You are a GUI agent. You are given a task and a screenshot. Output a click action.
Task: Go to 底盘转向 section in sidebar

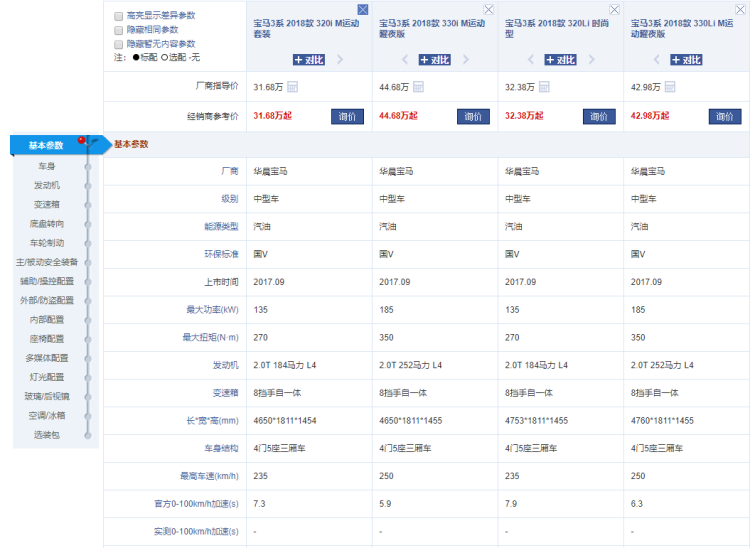tap(47, 223)
